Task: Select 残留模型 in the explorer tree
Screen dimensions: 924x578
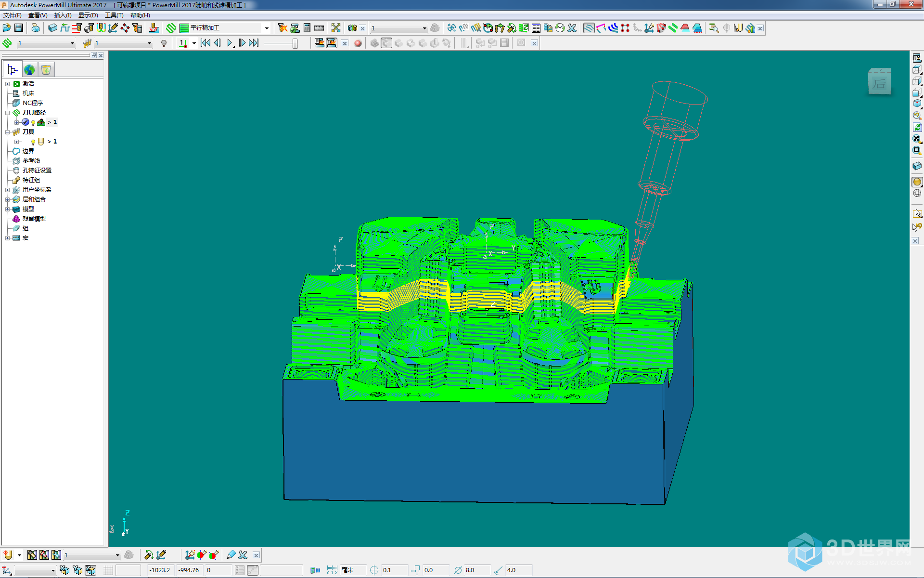Action: click(34, 219)
